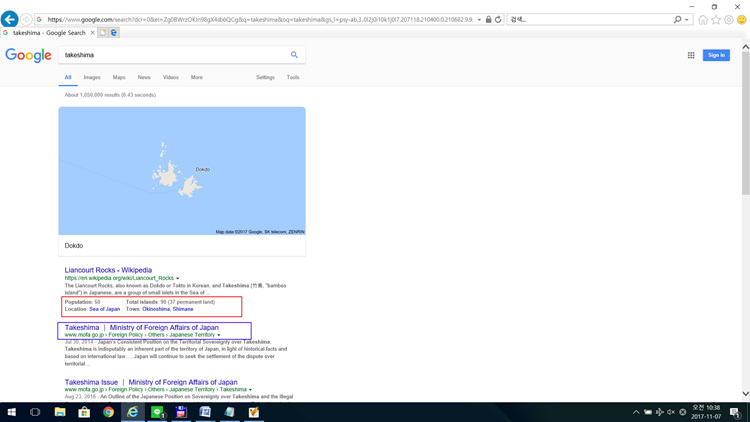
Task: Click the network tray icon
Action: click(x=659, y=412)
